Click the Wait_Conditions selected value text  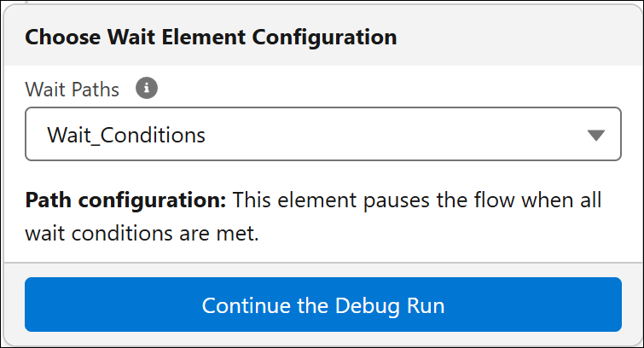point(126,135)
